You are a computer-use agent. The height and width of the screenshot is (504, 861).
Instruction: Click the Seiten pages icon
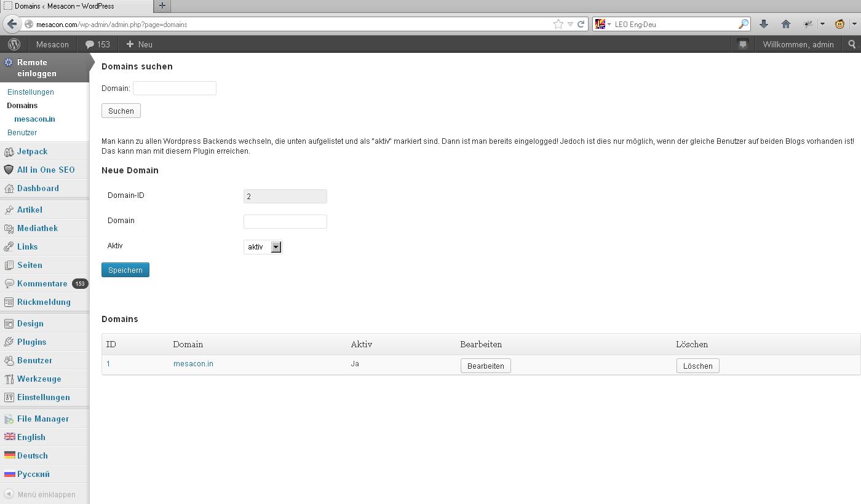[x=9, y=266]
